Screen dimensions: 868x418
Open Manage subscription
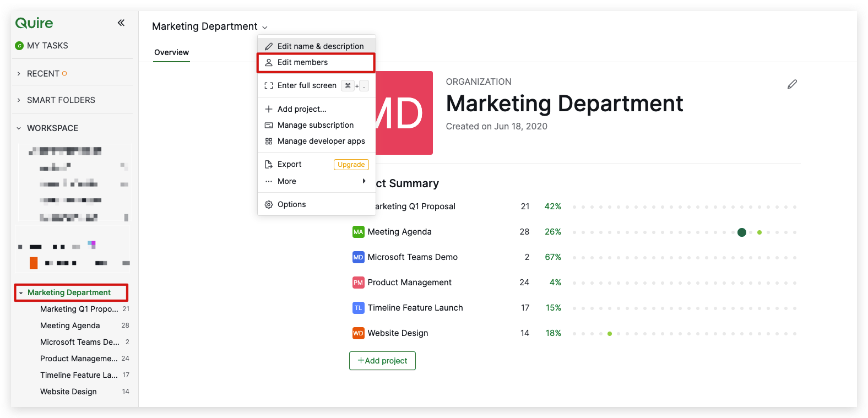point(317,125)
